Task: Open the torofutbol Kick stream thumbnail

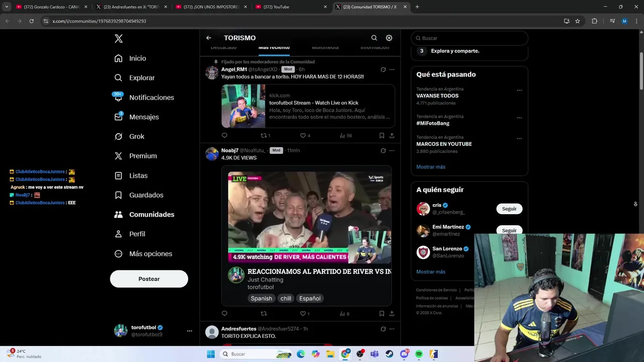Action: pyautogui.click(x=244, y=106)
